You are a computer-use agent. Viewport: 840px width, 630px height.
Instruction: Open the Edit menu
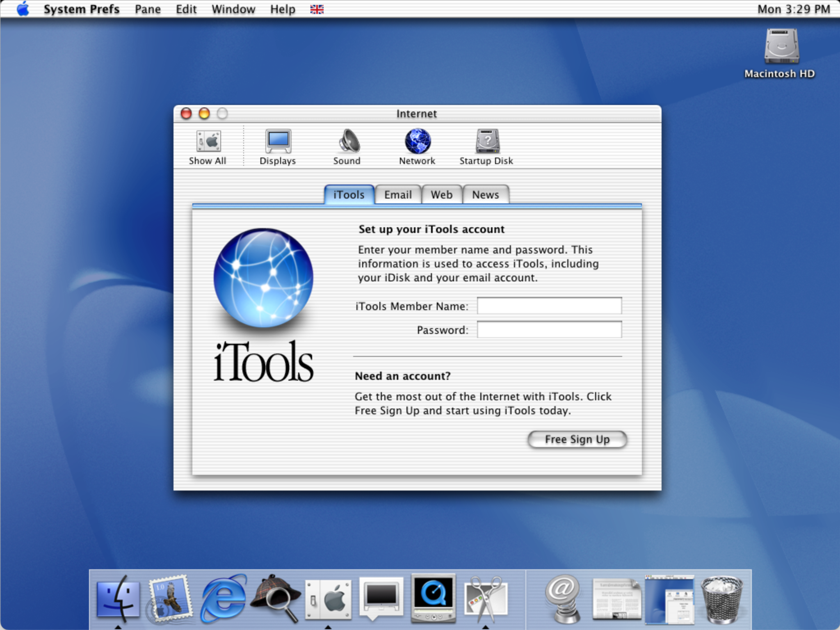point(186,9)
